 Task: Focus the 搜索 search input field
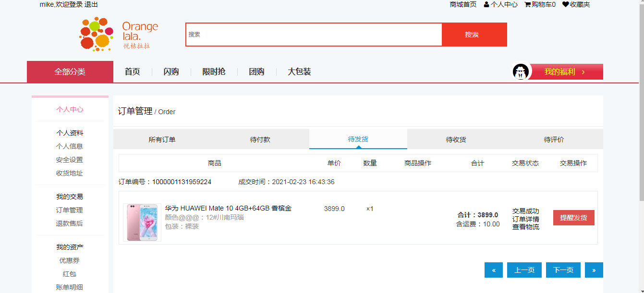coord(314,35)
